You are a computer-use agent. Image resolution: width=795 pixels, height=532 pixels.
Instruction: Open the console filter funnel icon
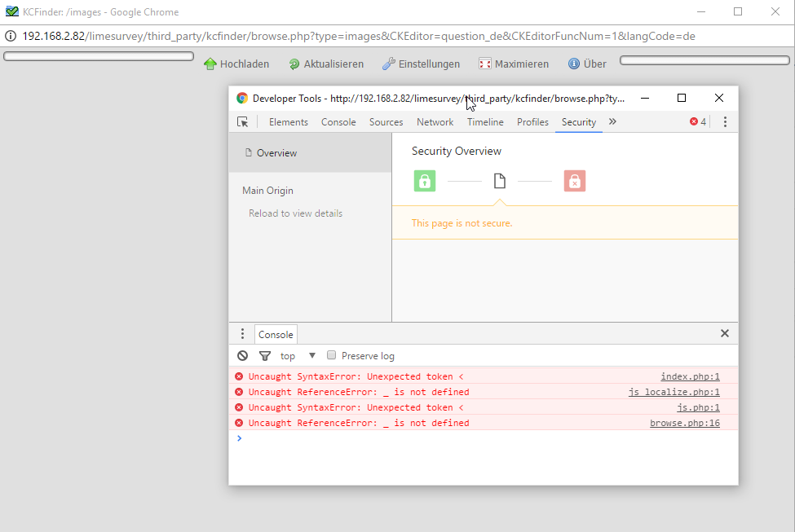pyautogui.click(x=265, y=356)
